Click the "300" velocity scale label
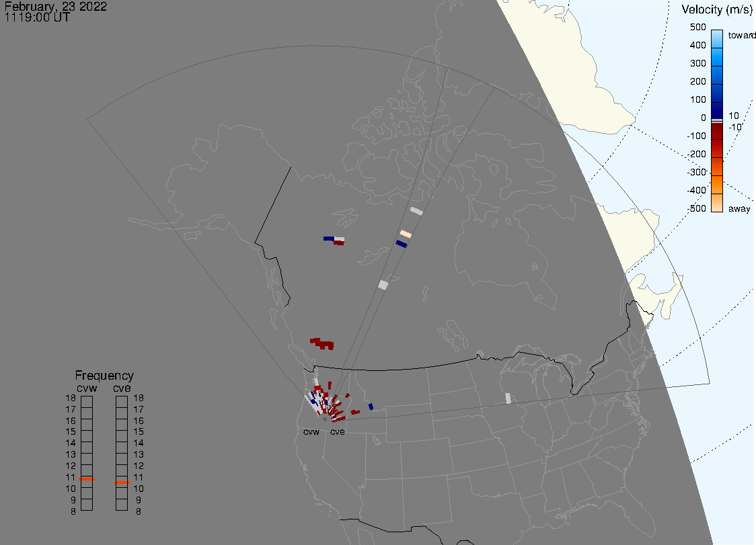 698,64
